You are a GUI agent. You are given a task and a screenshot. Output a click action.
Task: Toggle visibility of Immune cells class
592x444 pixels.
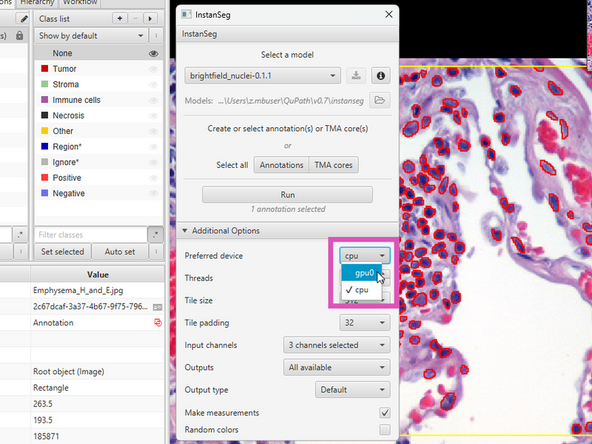click(153, 100)
